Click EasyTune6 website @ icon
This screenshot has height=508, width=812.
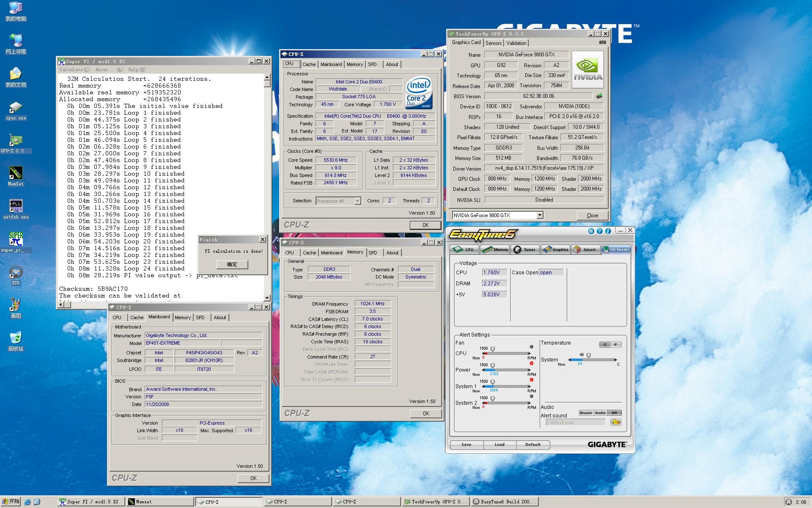click(591, 231)
